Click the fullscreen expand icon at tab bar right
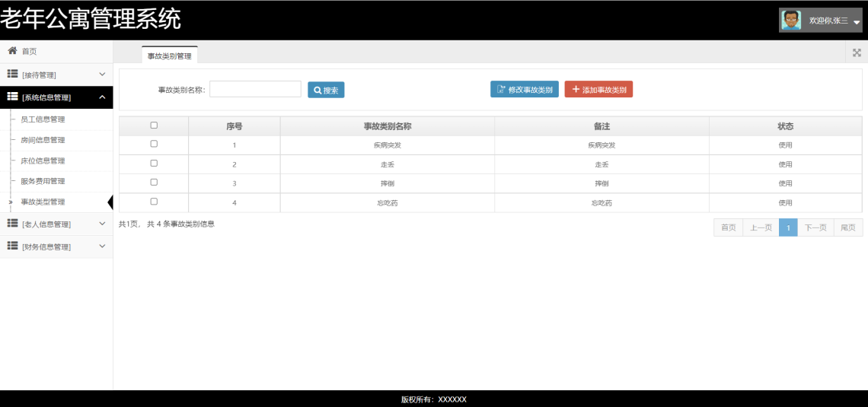 pyautogui.click(x=857, y=52)
